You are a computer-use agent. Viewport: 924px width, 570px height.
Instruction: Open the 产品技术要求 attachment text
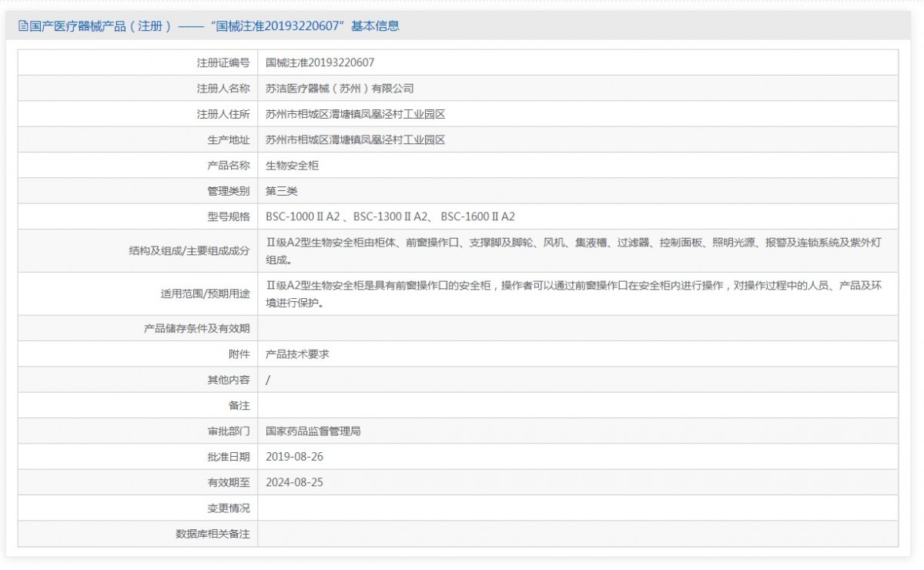click(x=298, y=354)
